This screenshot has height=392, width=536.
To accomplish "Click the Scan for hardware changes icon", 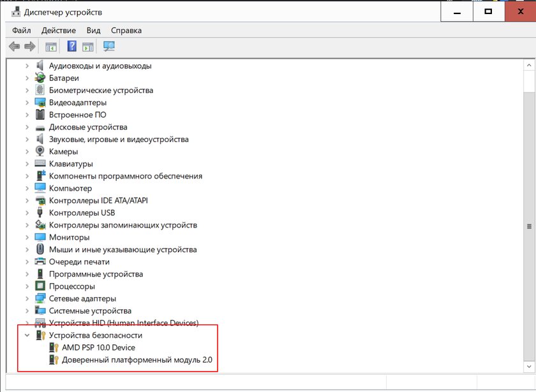I will [x=108, y=46].
